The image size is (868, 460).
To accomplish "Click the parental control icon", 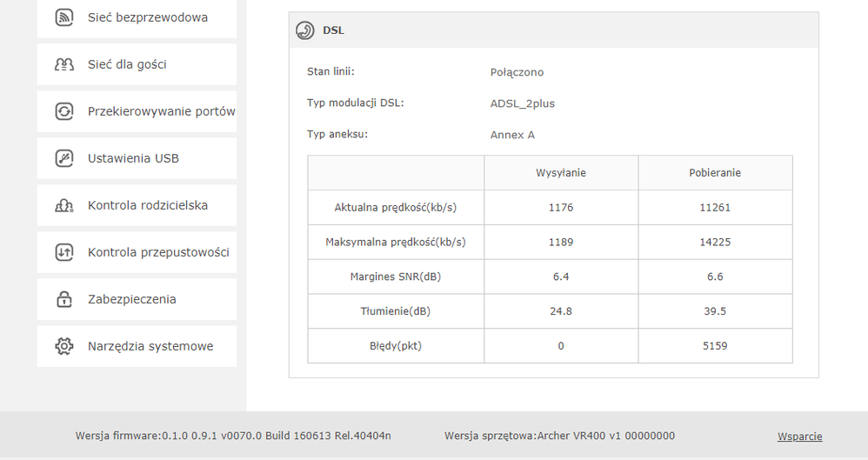I will tap(63, 205).
